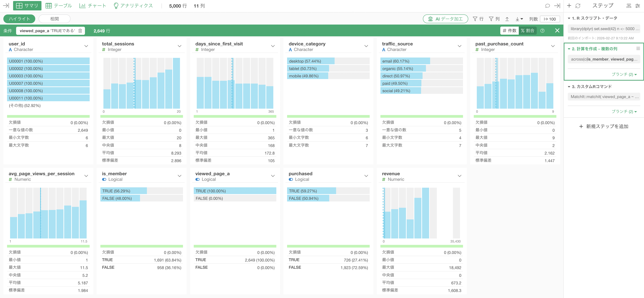Image resolution: width=644 pixels, height=298 pixels.
Task: Click 新規ステップを追加 to add a step
Action: [x=604, y=126]
